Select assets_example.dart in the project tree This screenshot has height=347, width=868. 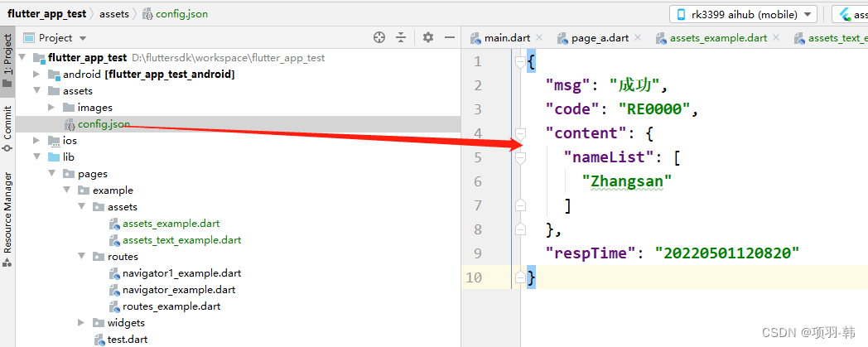pos(171,224)
